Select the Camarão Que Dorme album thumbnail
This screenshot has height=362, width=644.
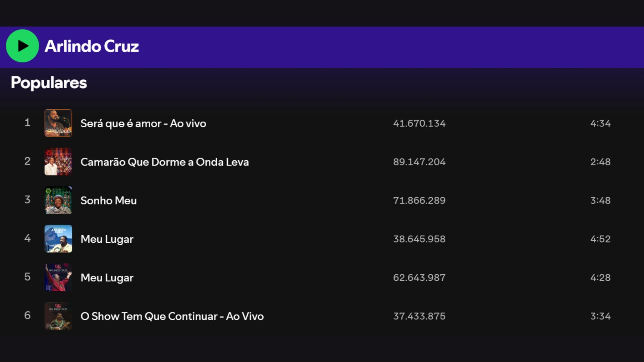pyautogui.click(x=58, y=162)
